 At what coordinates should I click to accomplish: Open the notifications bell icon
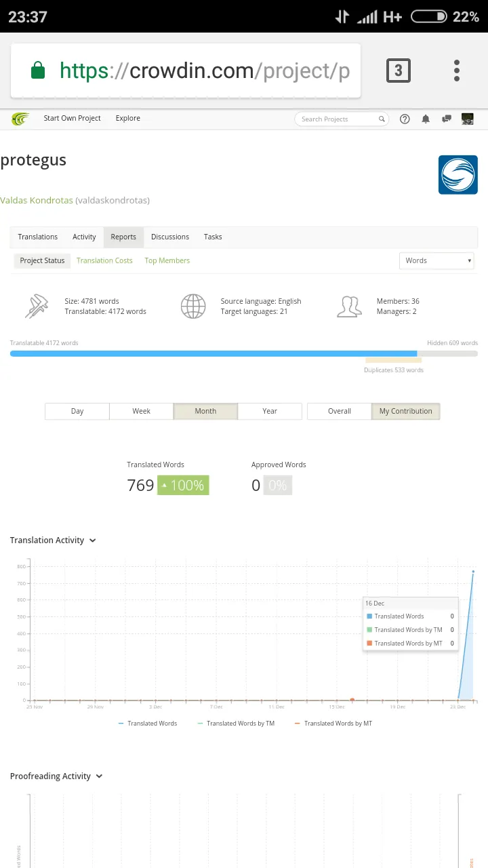(426, 119)
